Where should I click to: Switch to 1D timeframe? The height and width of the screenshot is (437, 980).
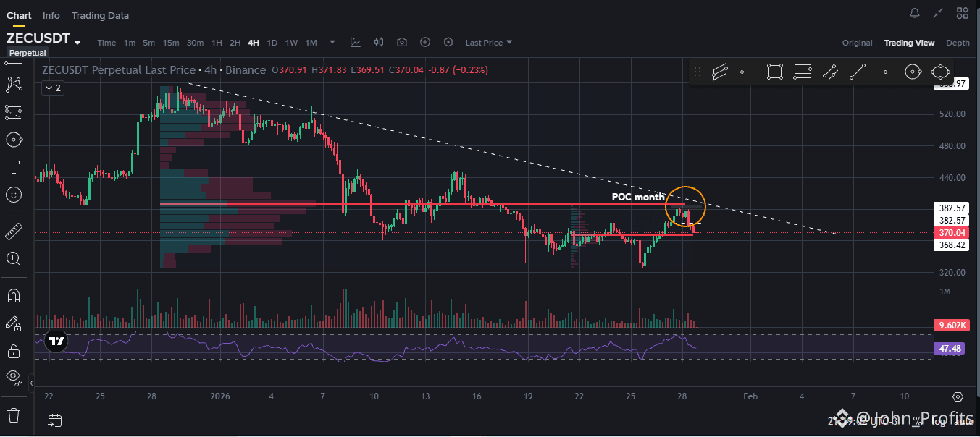(272, 43)
